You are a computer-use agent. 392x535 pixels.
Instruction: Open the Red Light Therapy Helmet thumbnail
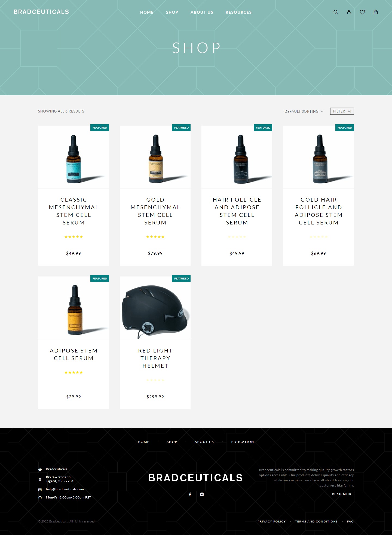pos(155,308)
